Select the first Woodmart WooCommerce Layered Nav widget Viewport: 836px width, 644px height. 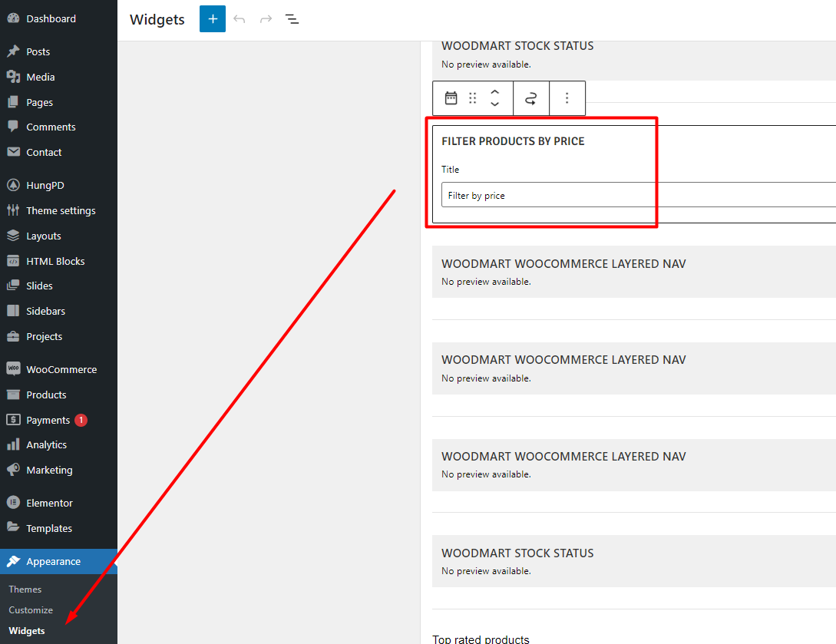634,272
